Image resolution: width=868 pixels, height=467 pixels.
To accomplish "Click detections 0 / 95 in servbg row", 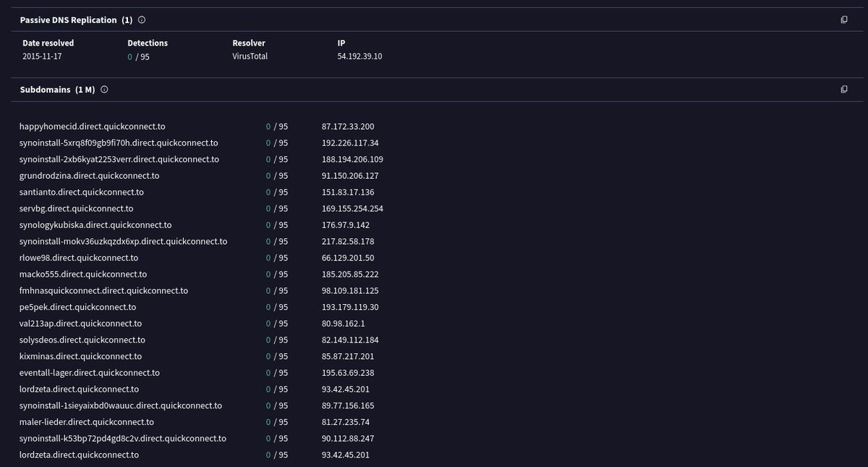I will pyautogui.click(x=277, y=209).
